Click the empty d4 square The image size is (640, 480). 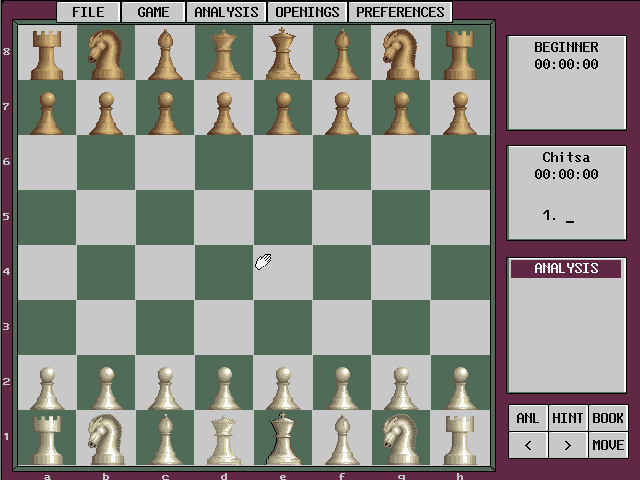click(x=224, y=272)
